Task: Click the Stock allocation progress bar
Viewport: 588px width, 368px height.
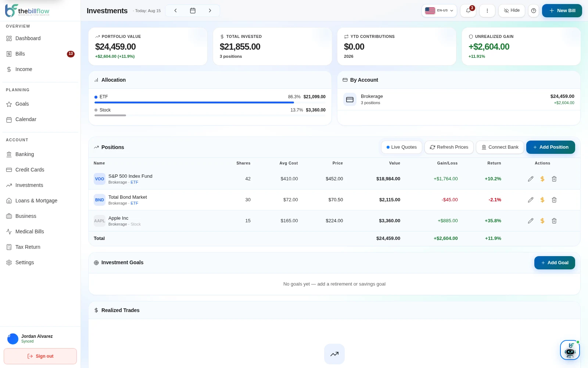Action: 210,116
